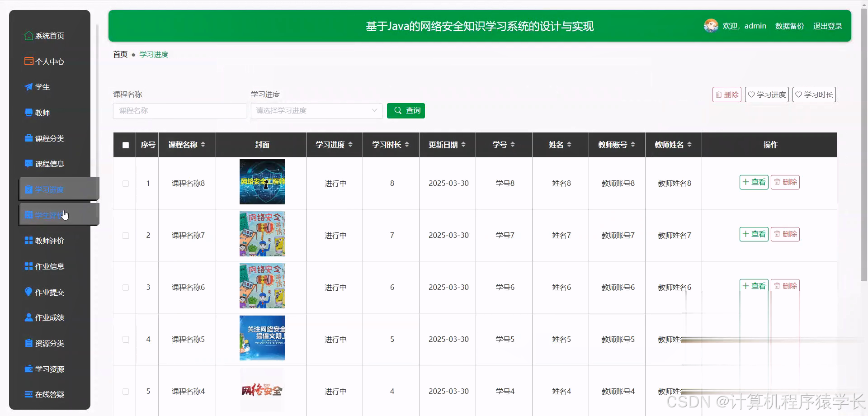
Task: Open 个人中心 via its sidebar icon
Action: pos(28,61)
